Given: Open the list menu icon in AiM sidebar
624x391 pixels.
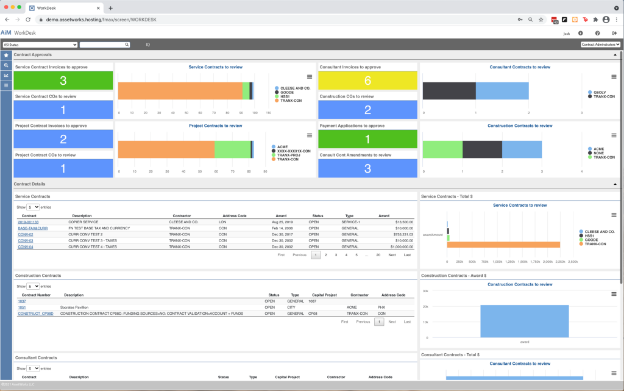Looking at the screenshot, I should click(6, 85).
